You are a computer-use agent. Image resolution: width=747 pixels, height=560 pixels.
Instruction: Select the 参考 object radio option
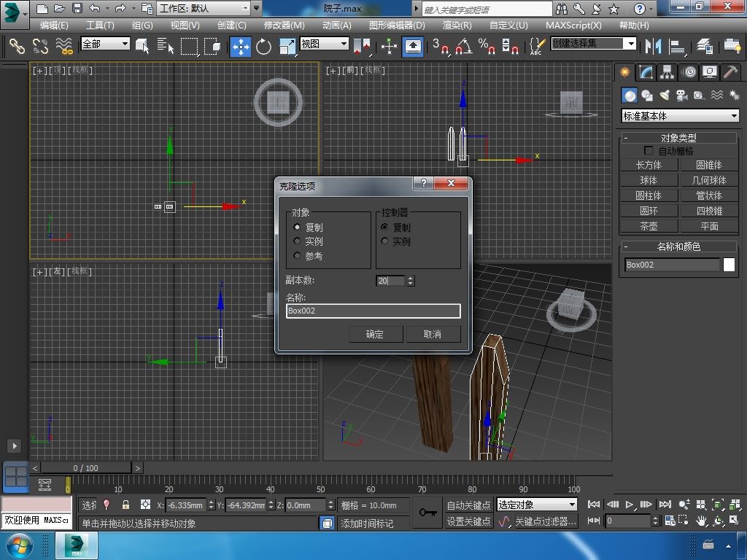tap(297, 256)
